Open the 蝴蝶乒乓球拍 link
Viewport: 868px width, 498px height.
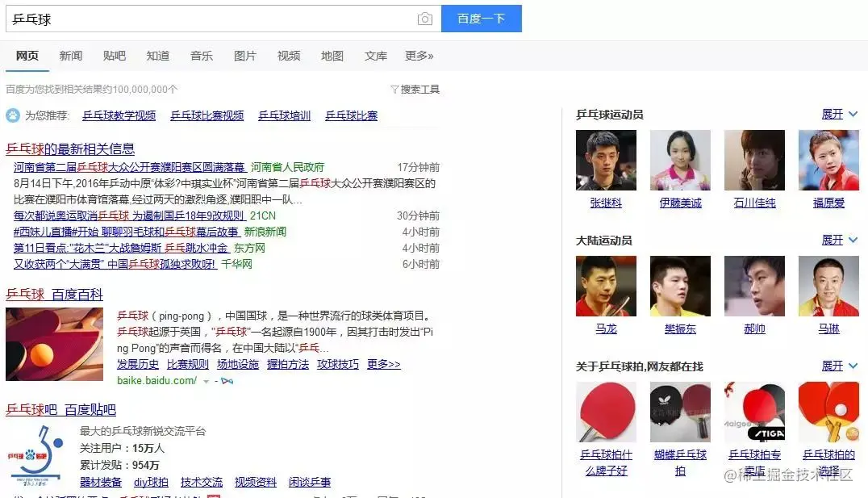[x=680, y=462]
